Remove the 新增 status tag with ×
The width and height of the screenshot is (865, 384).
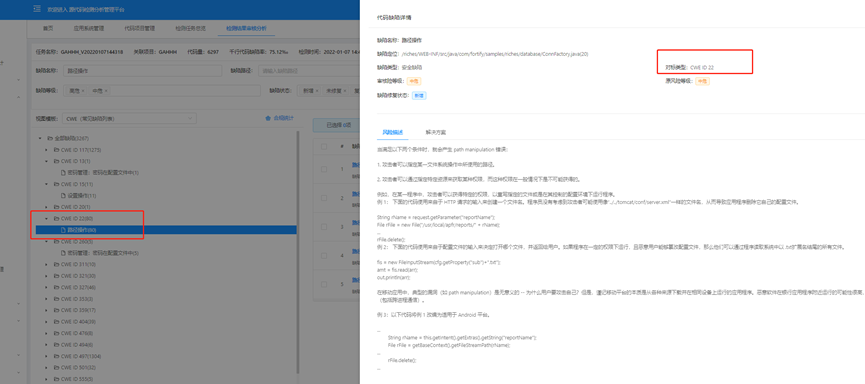click(x=318, y=91)
